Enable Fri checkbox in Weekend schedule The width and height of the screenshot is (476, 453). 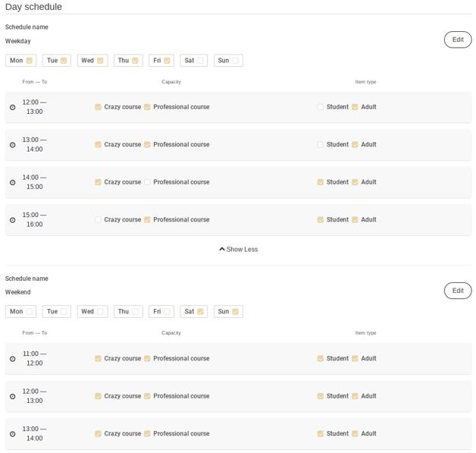(x=167, y=312)
